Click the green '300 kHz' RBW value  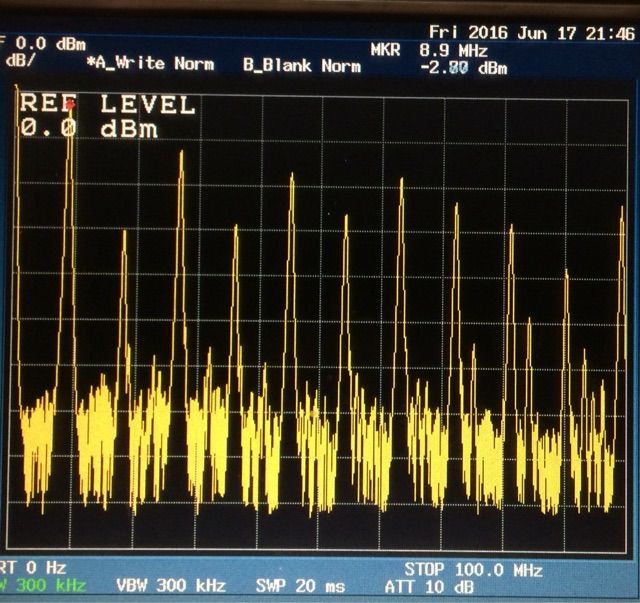(x=51, y=585)
